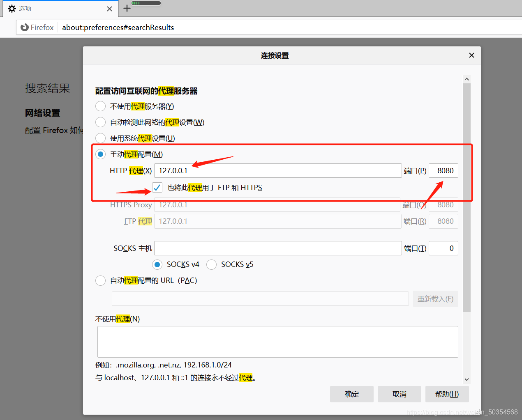Click the 配置访问互联网的代理服务器 heading

146,91
